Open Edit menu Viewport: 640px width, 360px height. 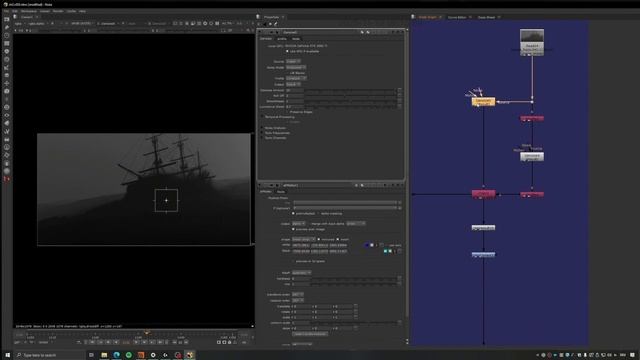tap(15, 11)
